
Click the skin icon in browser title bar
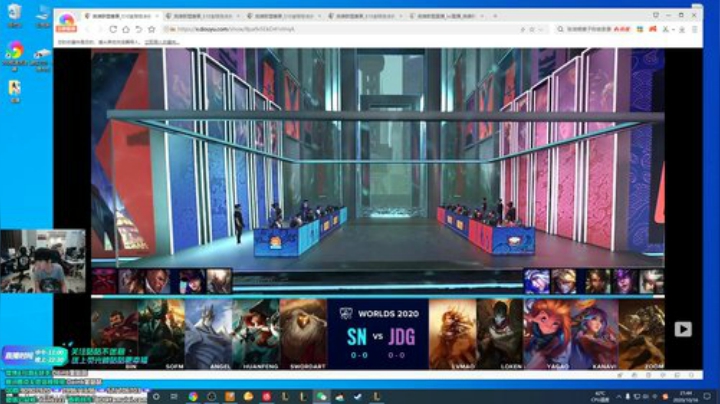(656, 16)
